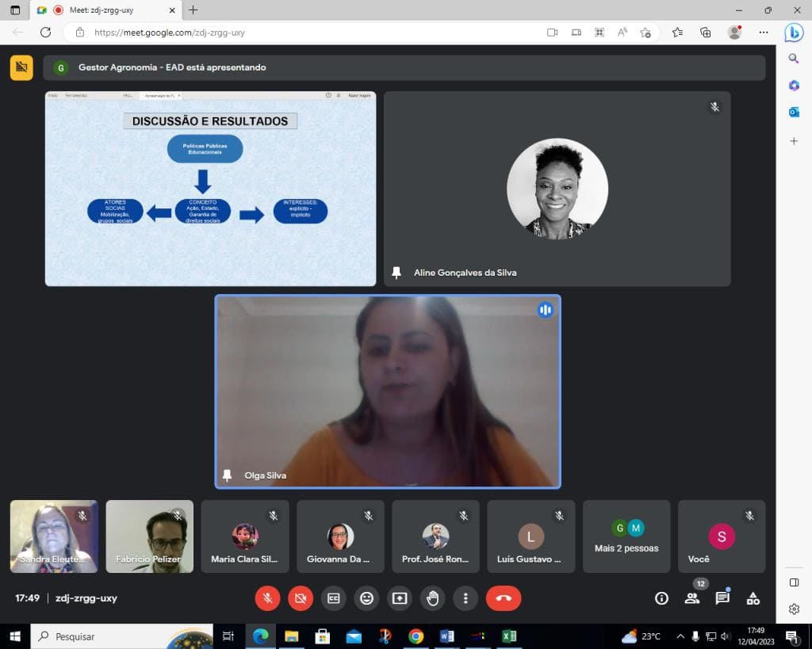Image resolution: width=812 pixels, height=649 pixels.
Task: Click the present screen button
Action: point(400,598)
